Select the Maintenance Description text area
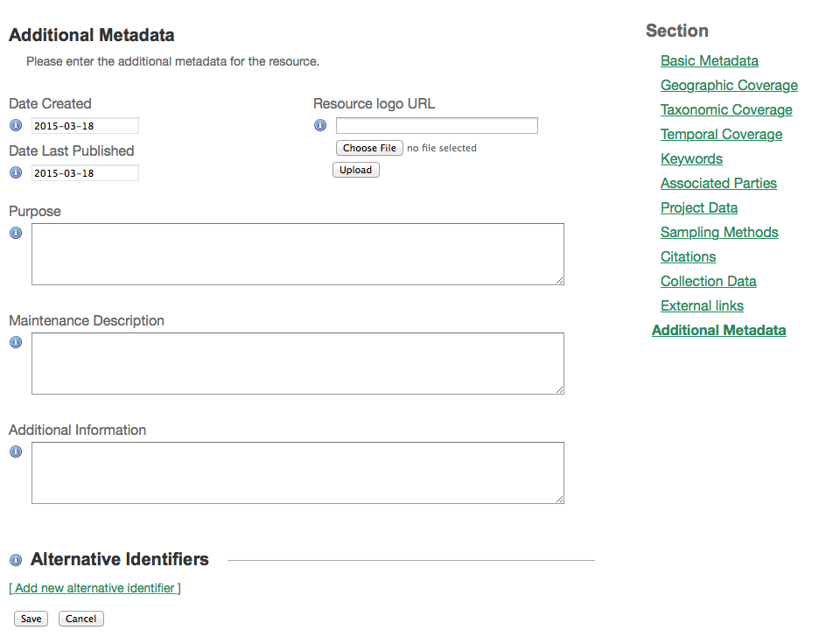The width and height of the screenshot is (840, 637). click(297, 363)
